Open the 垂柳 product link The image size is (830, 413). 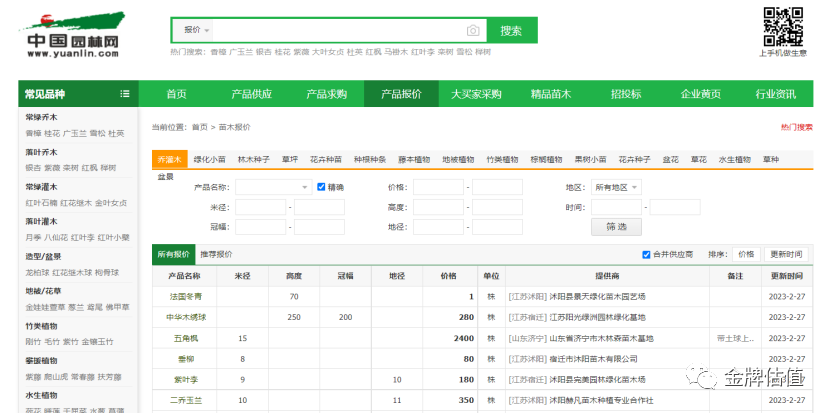click(x=186, y=359)
